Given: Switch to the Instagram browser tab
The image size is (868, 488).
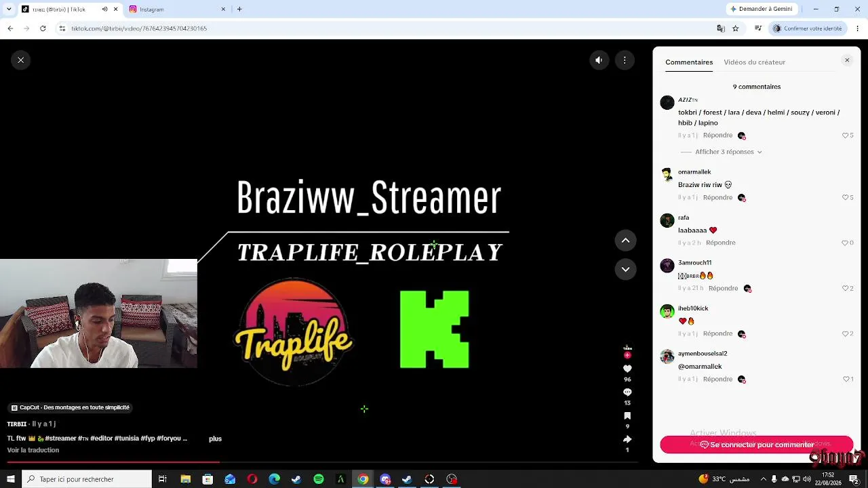Looking at the screenshot, I should pyautogui.click(x=176, y=9).
